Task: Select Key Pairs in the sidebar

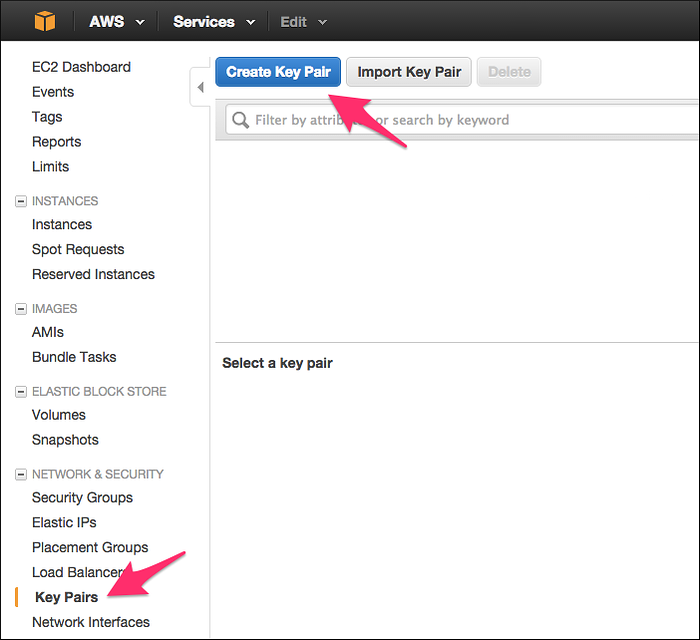Action: [67, 597]
